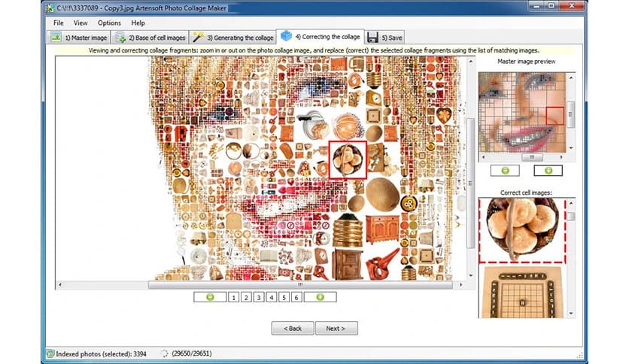Viewport: 629px width, 364px height.
Task: Click the indexed photos status icon
Action: [50, 353]
